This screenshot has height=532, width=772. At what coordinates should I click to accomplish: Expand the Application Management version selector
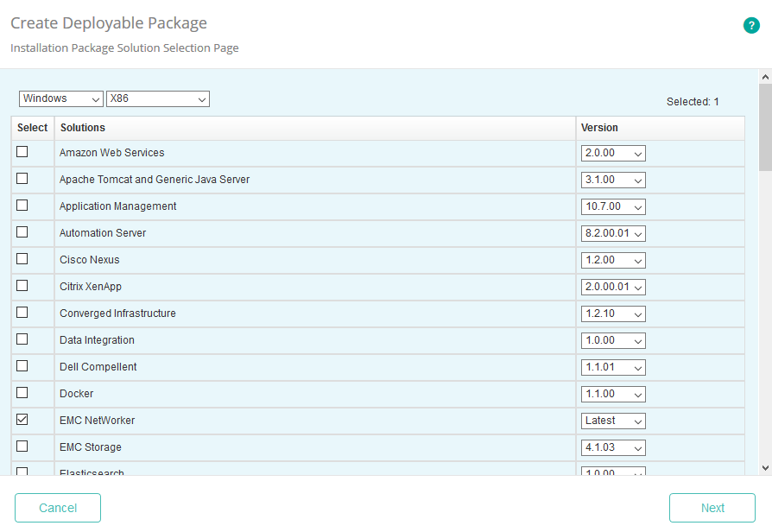point(613,206)
